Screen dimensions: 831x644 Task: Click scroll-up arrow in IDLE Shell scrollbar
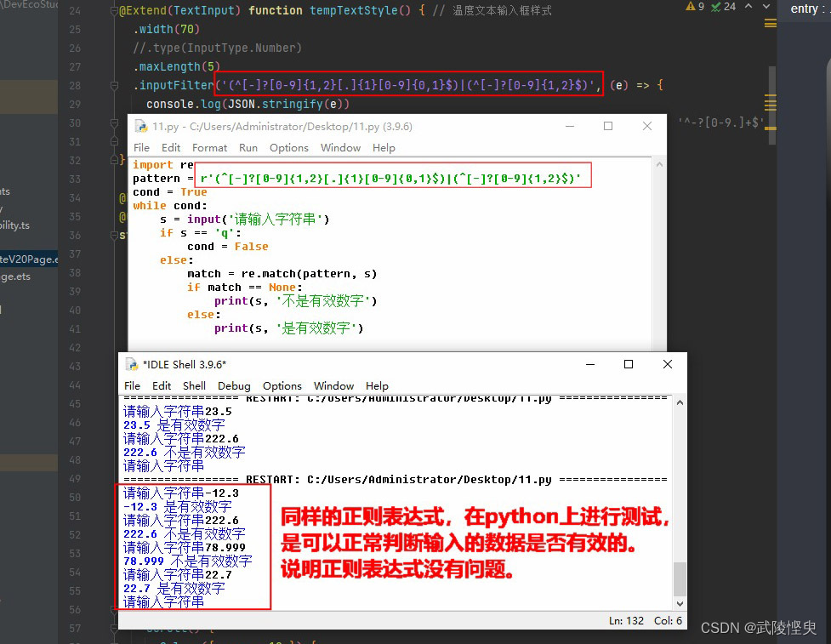point(680,403)
